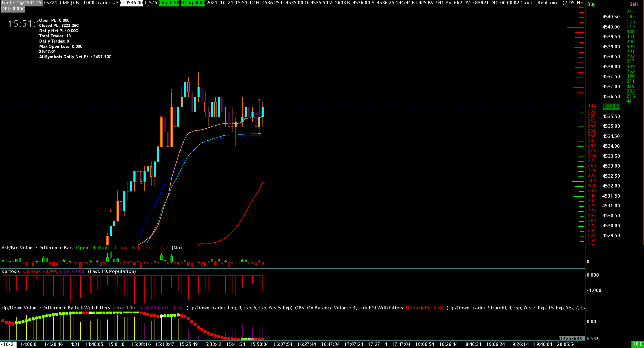This screenshot has height=348, width=644.
Task: Click the green DChg: 8.00 box
Action: pos(193,3)
